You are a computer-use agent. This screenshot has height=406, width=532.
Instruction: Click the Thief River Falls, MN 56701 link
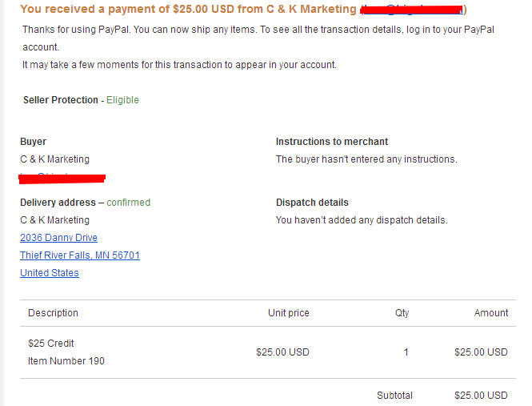coord(80,255)
